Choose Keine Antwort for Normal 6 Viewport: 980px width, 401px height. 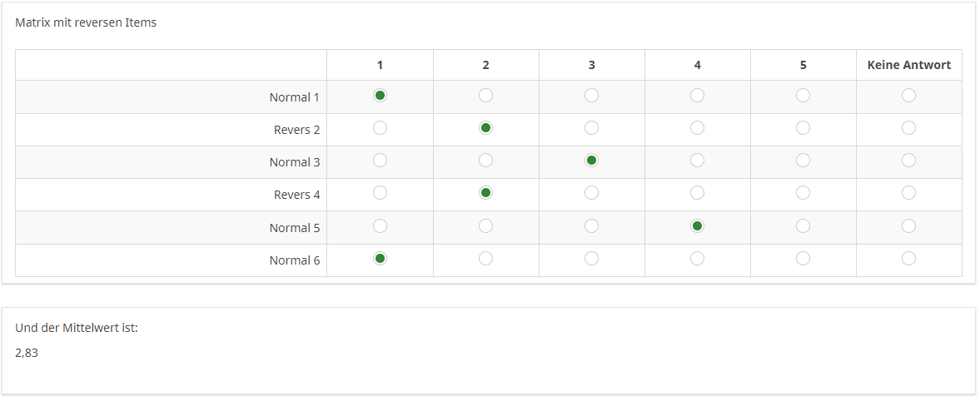coord(908,259)
